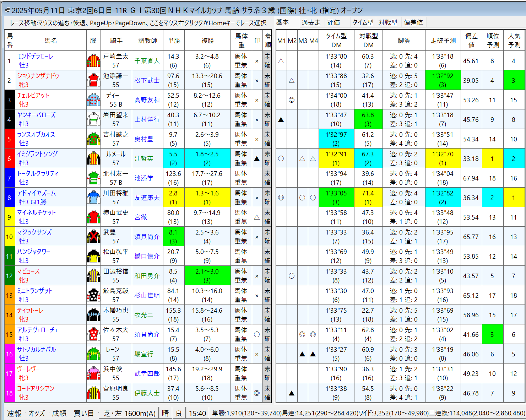
Task: Sort by 走破予測 column header
Action: click(x=443, y=41)
